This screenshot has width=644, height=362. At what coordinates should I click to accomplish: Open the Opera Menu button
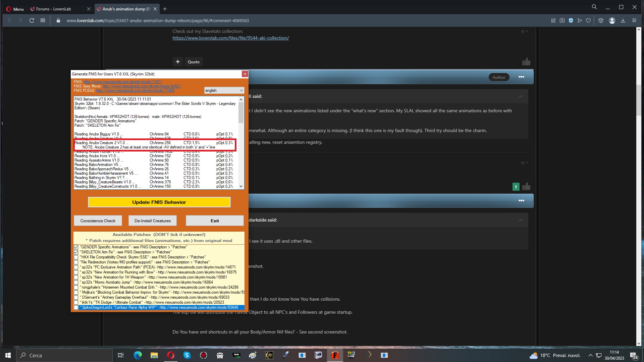[15, 9]
